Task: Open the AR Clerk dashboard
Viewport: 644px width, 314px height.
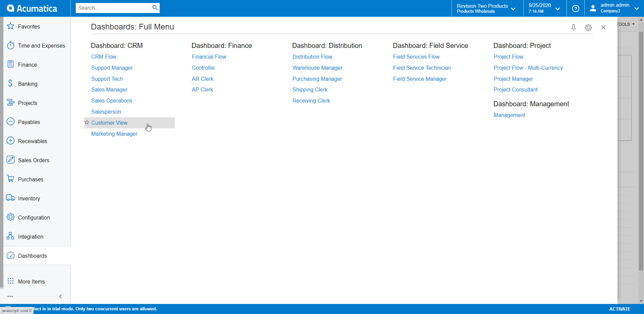Action: (203, 79)
